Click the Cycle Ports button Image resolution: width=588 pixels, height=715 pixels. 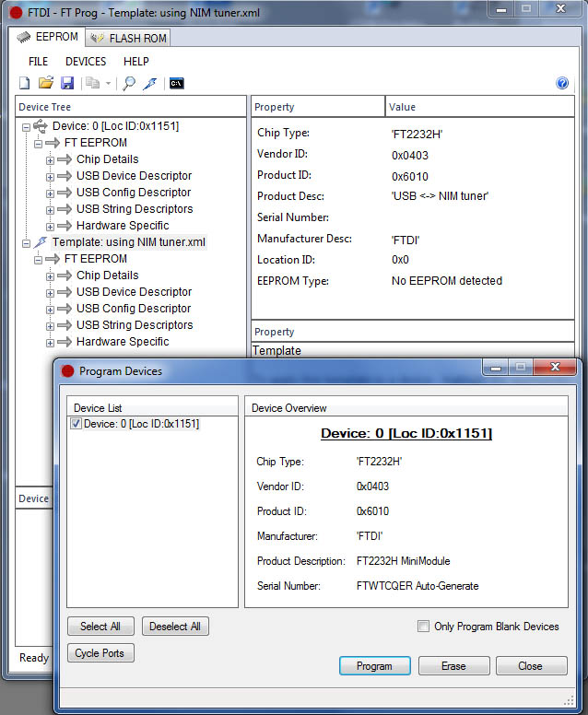(100, 653)
